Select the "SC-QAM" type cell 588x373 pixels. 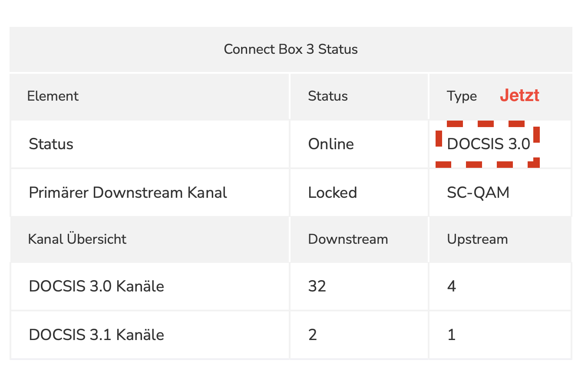coord(478,193)
